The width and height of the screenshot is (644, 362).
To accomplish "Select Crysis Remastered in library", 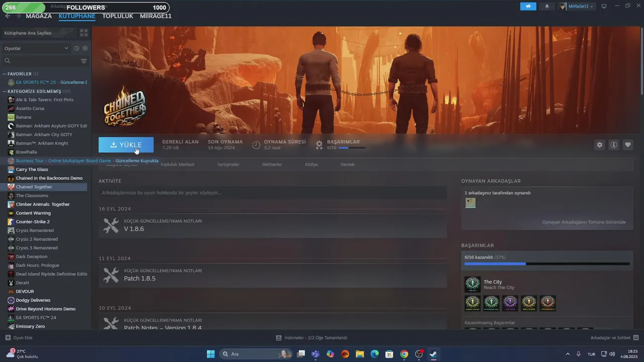I will pyautogui.click(x=35, y=230).
